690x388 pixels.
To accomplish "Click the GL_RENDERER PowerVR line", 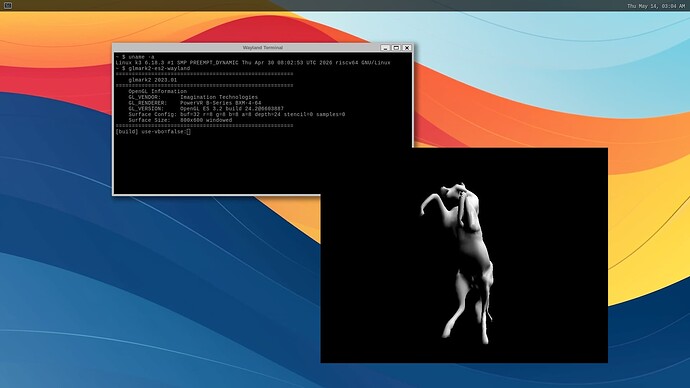I will pyautogui.click(x=195, y=103).
